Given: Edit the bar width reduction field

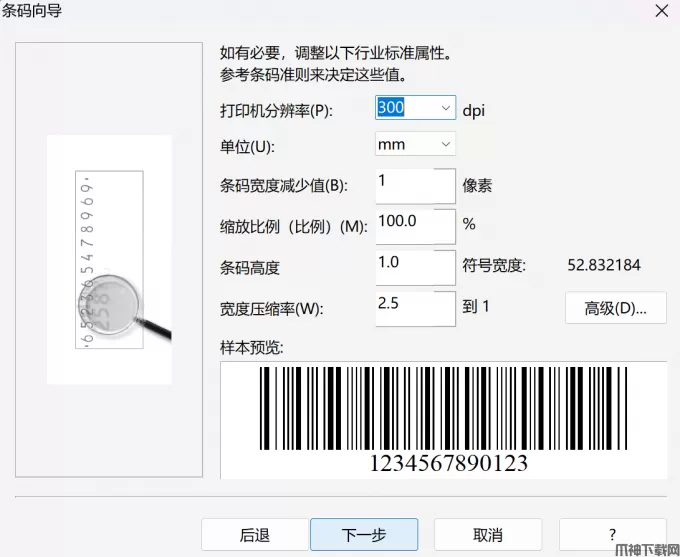Looking at the screenshot, I should pos(415,186).
